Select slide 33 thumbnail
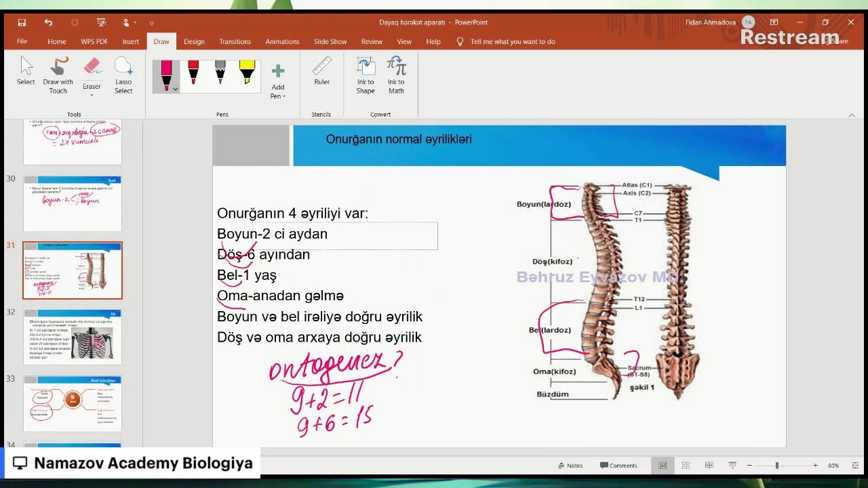 [73, 403]
